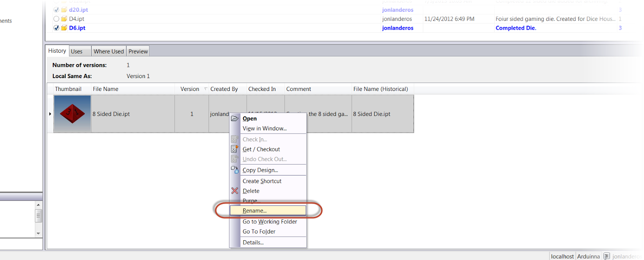The width and height of the screenshot is (644, 260).
Task: Click the Check In icon in context menu
Action: tap(235, 139)
